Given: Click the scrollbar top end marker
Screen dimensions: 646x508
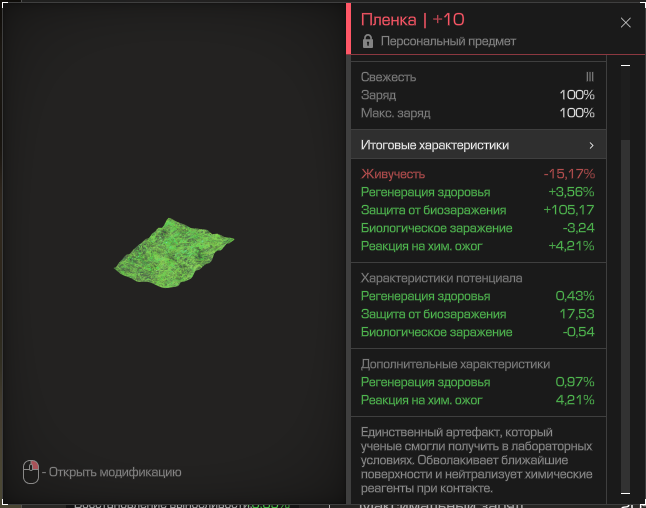Looking at the screenshot, I should 625,66.
